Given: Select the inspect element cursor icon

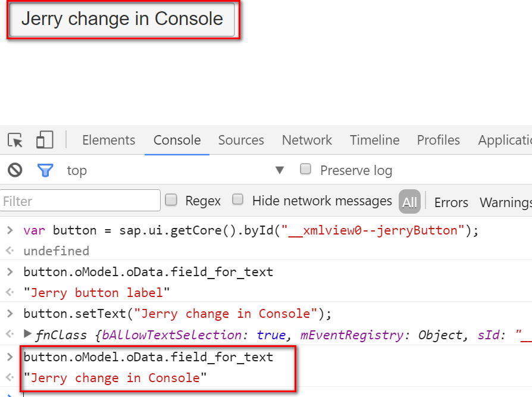Looking at the screenshot, I should [15, 140].
